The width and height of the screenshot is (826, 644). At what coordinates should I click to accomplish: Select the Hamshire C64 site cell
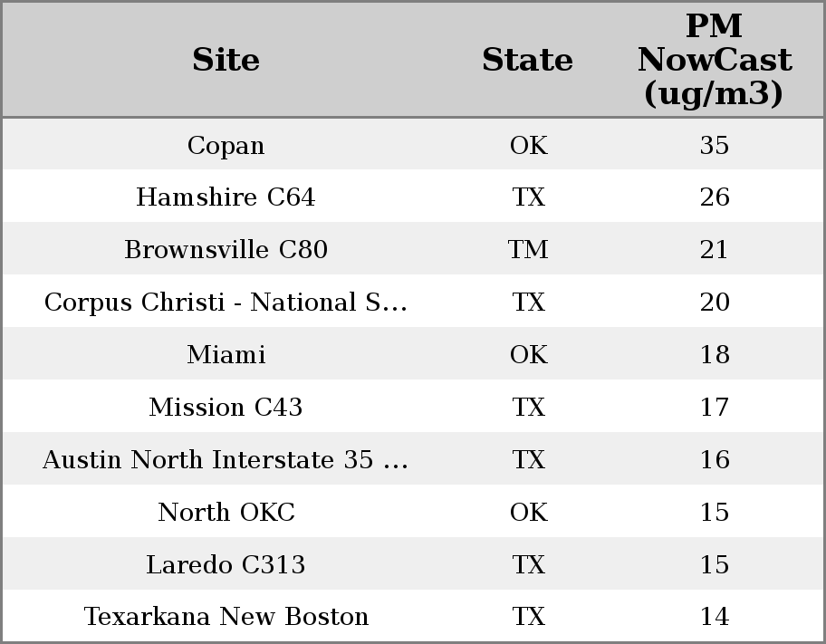pos(226,197)
